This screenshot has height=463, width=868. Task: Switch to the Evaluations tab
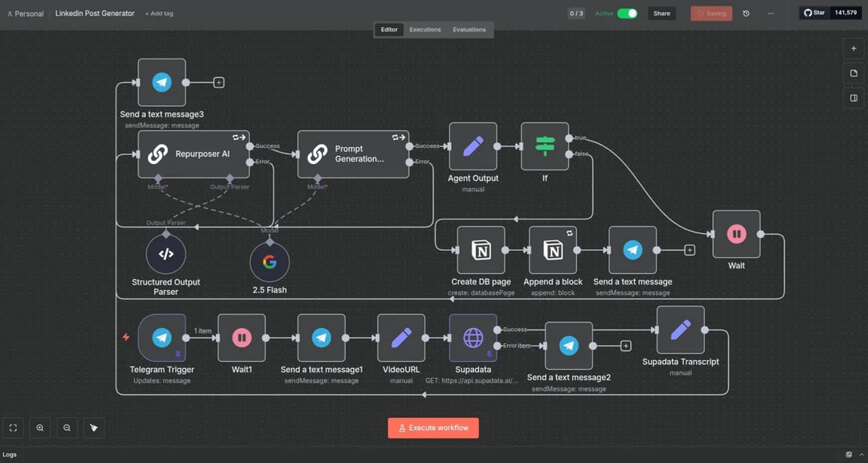(x=469, y=30)
